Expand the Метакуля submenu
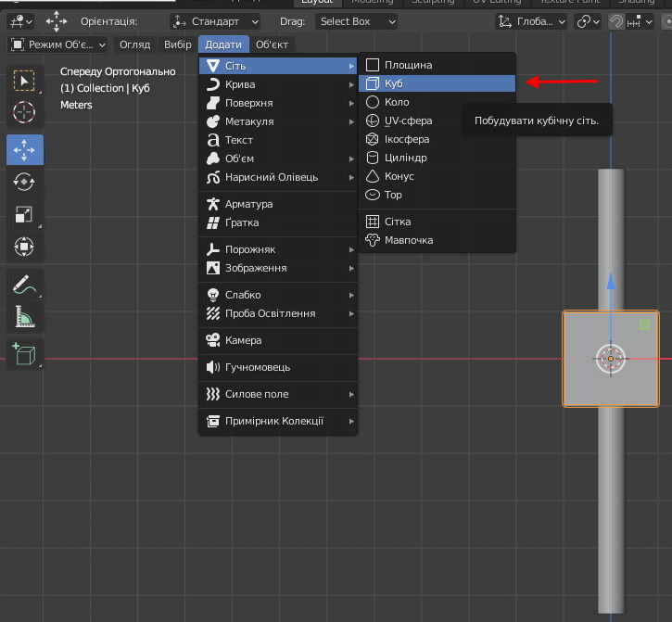This screenshot has width=672, height=622. pos(279,121)
